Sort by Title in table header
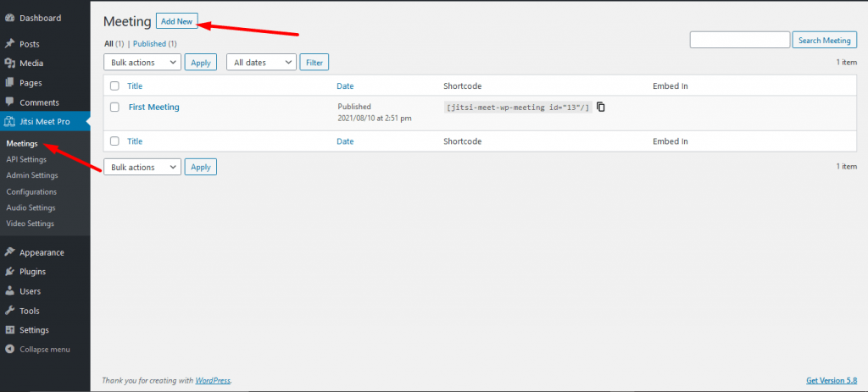 tap(135, 86)
